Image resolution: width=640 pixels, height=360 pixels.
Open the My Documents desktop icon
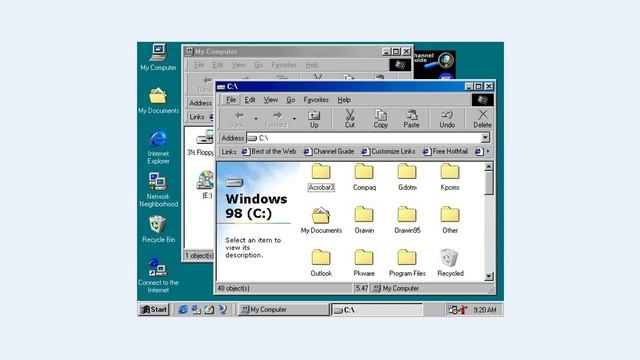(158, 100)
